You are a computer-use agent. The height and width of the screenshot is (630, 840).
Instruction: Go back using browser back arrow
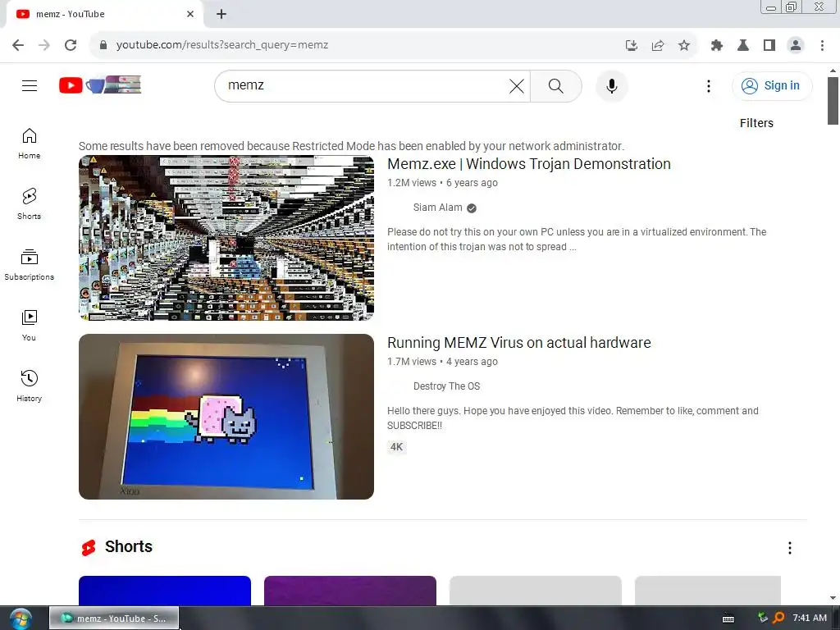(x=18, y=45)
